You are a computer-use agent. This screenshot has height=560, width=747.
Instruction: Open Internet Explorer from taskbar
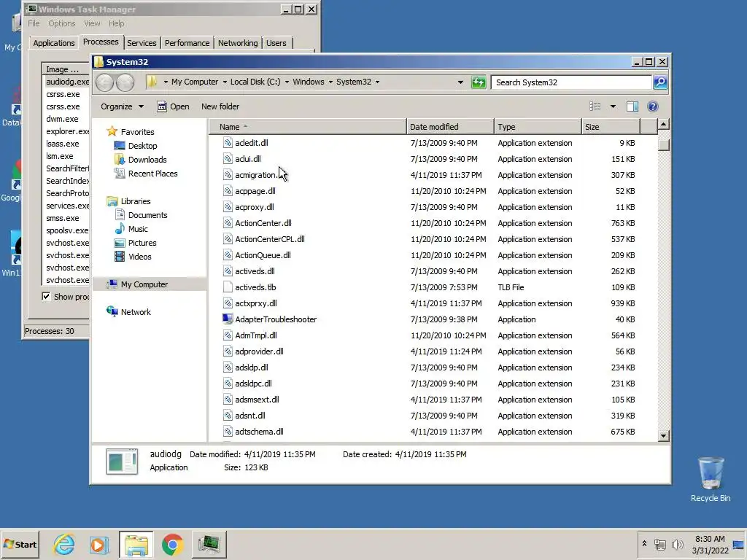tap(64, 544)
